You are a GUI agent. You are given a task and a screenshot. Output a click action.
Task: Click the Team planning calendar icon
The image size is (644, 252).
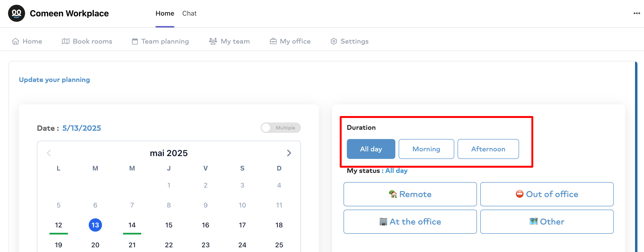click(135, 41)
